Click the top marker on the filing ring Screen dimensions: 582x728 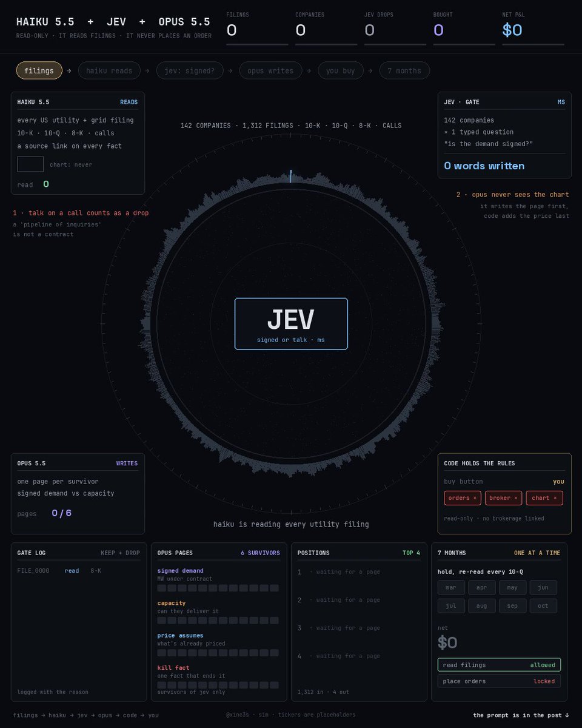(290, 176)
